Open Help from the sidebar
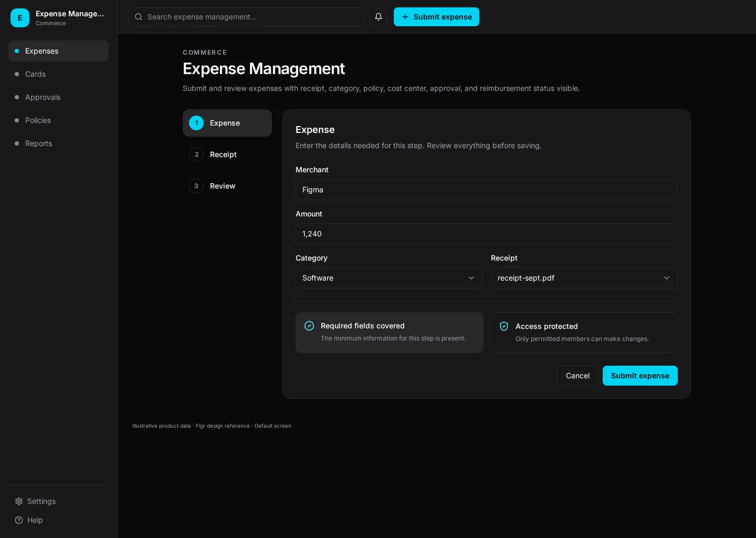Viewport: 756px width, 538px height. tap(59, 520)
